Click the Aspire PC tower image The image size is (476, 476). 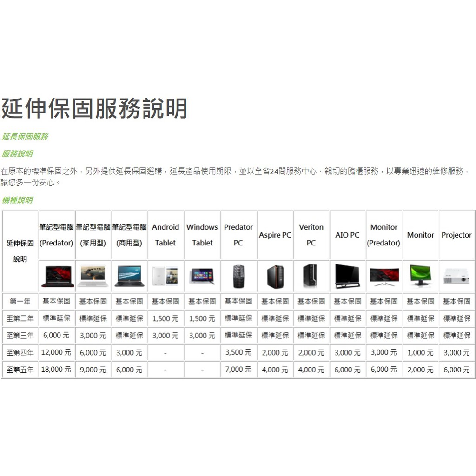pyautogui.click(x=275, y=276)
